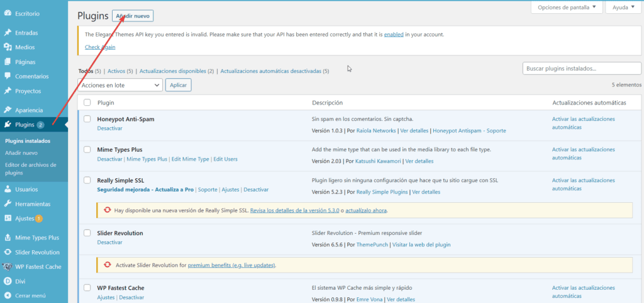Open Añadir nuevo in sidebar submenu
Image resolution: width=644 pixels, height=303 pixels.
click(21, 153)
